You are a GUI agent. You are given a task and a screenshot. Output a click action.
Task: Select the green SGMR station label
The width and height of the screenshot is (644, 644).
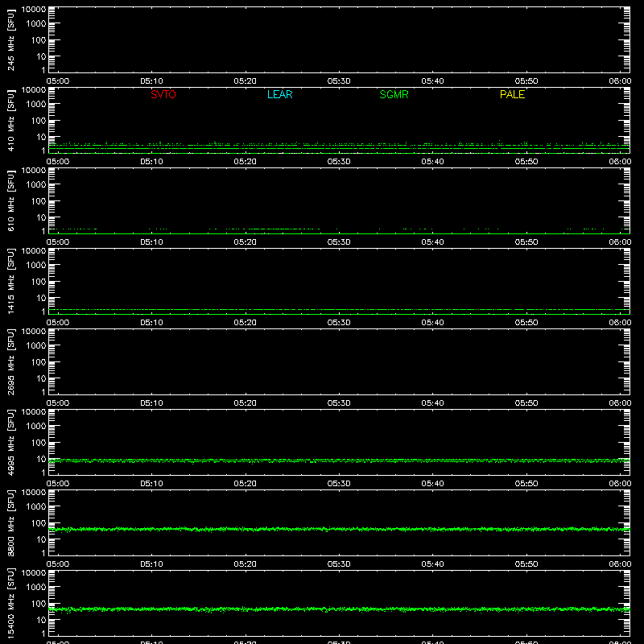(394, 94)
